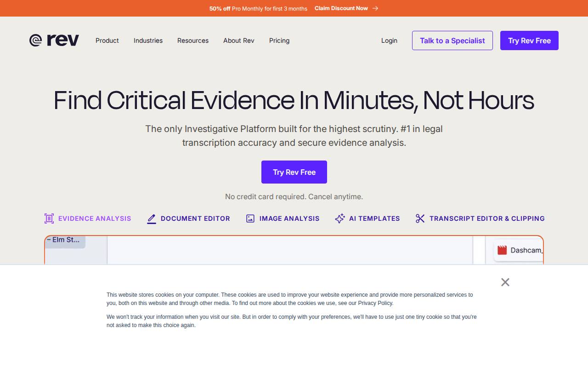Click the Evidence Analysis scan icon
The height and width of the screenshot is (368, 588).
tap(49, 218)
